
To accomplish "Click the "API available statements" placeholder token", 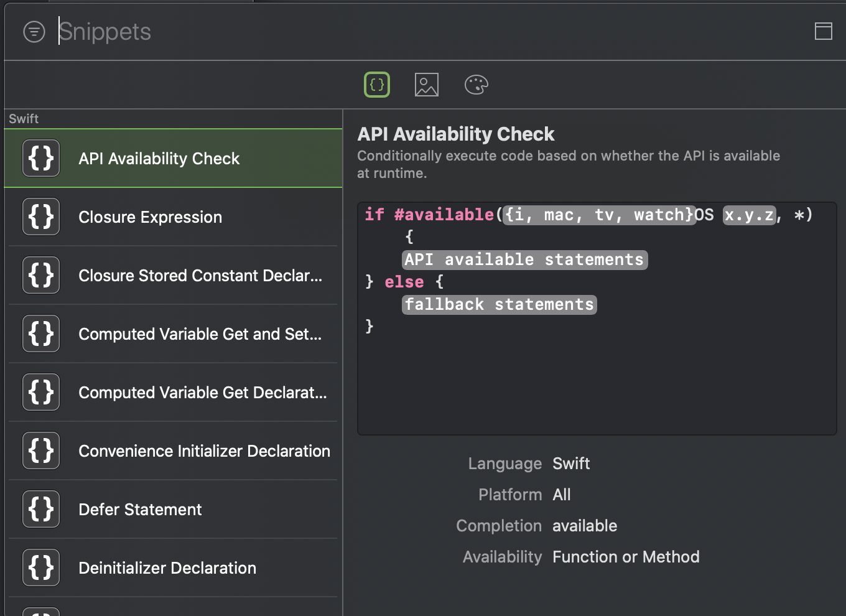I will click(524, 259).
